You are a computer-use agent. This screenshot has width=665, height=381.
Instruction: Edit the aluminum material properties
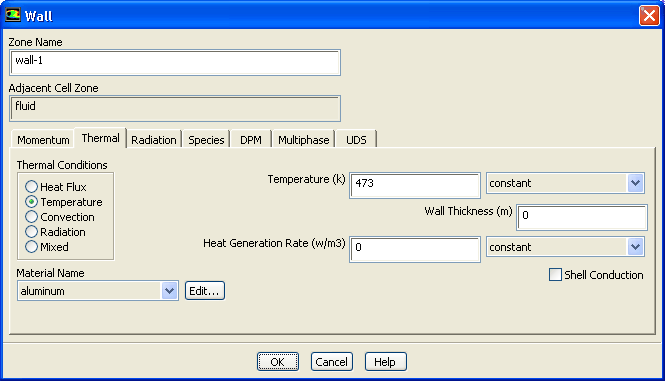[x=204, y=291]
